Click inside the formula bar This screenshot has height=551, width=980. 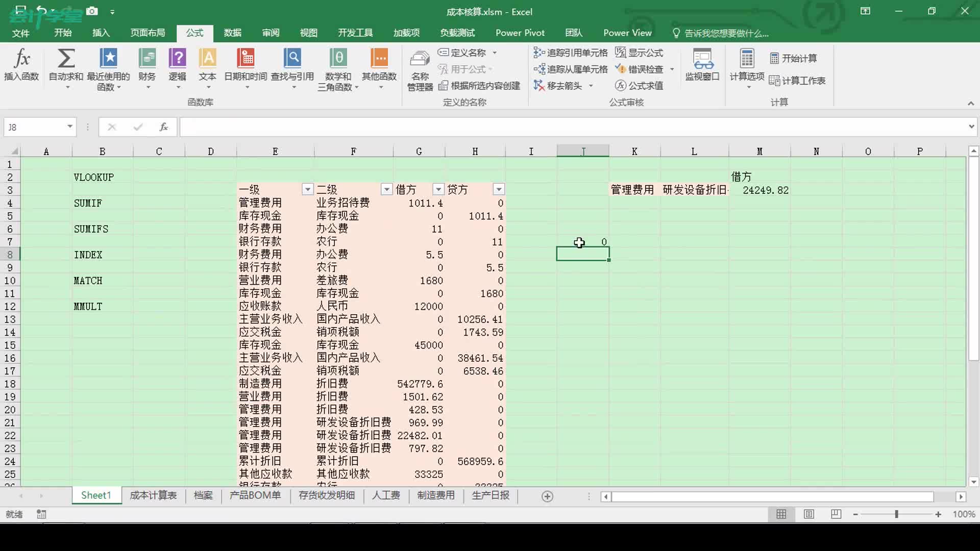point(408,127)
